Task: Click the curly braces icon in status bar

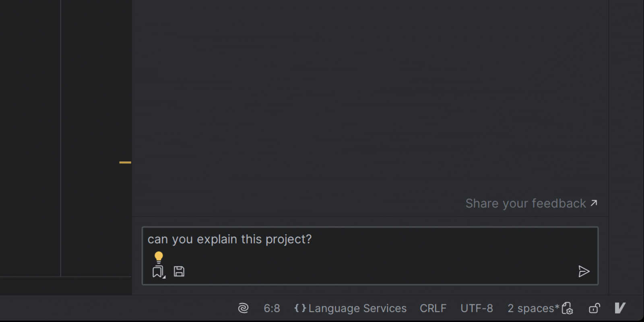Action: point(300,308)
